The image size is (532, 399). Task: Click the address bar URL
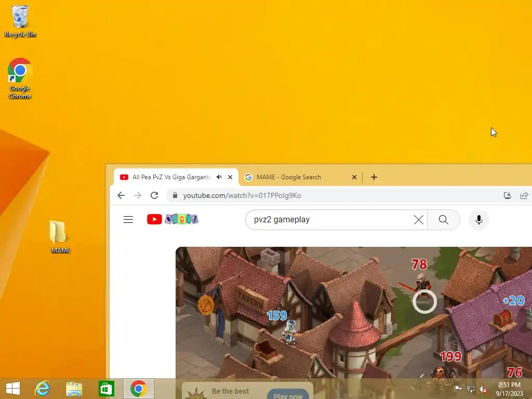[242, 195]
